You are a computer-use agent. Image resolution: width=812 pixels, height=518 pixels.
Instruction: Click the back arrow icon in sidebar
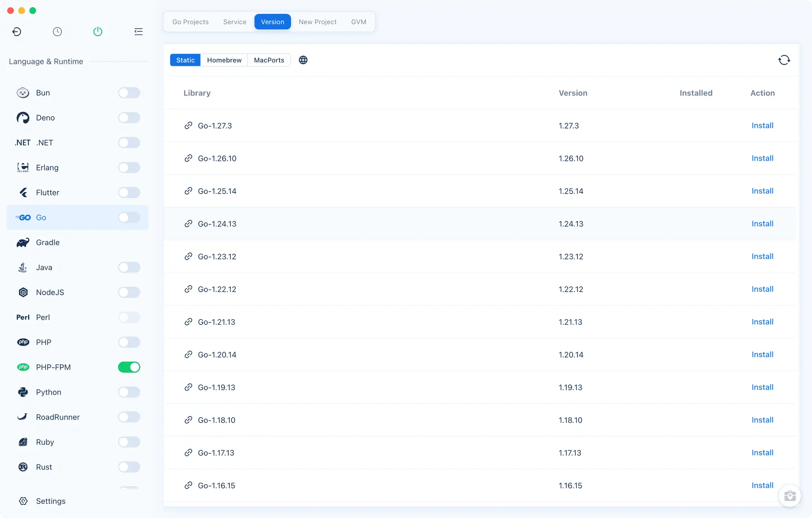17,32
